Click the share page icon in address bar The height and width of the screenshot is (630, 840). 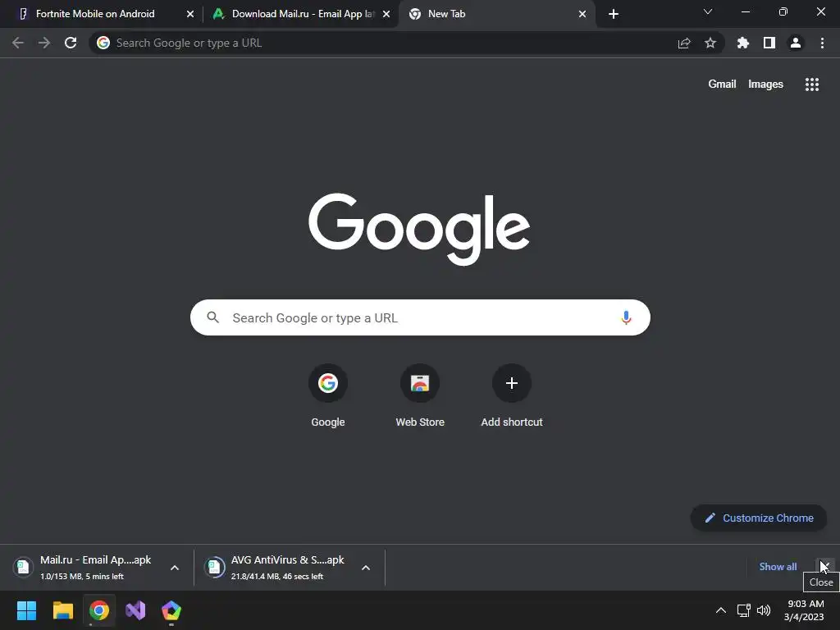[684, 43]
